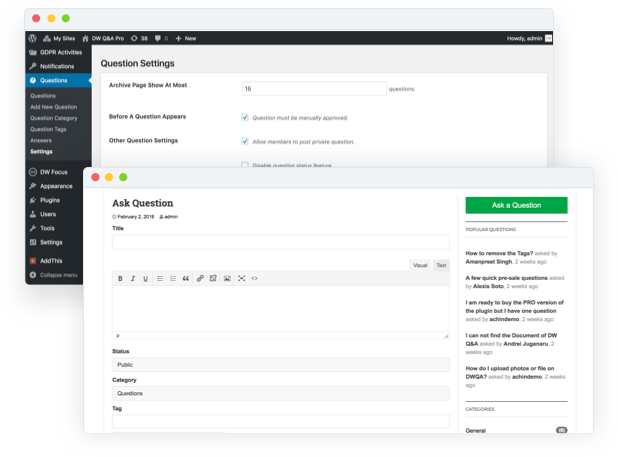
Task: Open the Status dropdown showing Public
Action: 281,364
